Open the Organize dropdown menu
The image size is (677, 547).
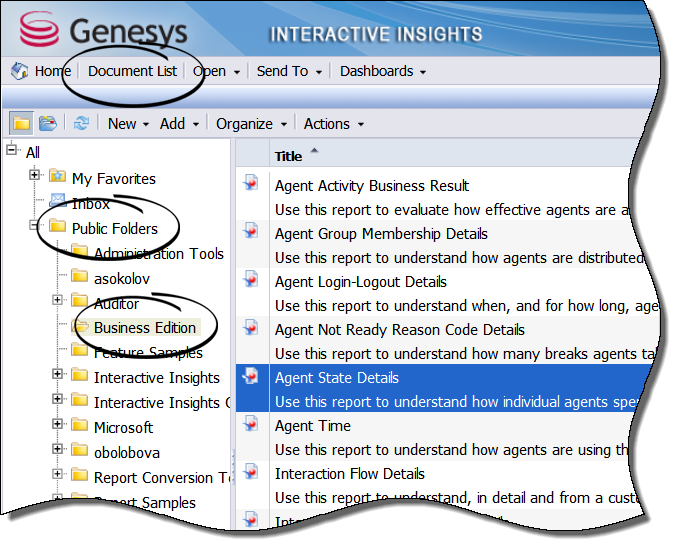[252, 124]
